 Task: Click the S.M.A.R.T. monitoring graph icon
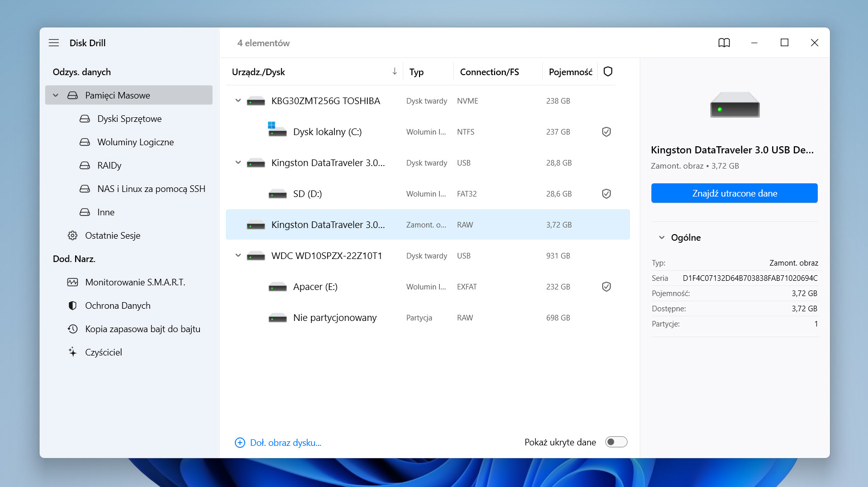click(x=73, y=282)
